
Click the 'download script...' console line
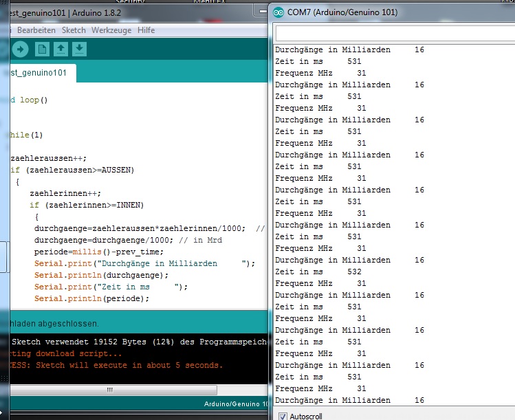(x=78, y=354)
